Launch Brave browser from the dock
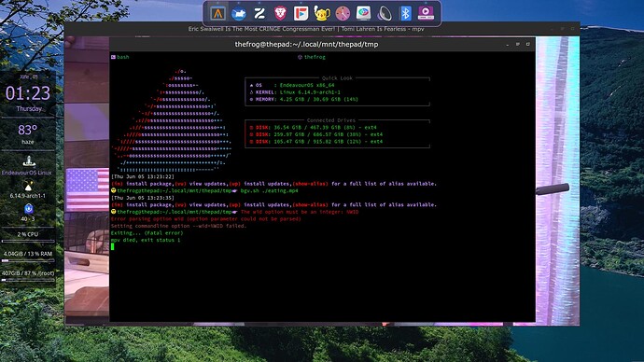Viewport: 644px width, 362px height. (280, 13)
